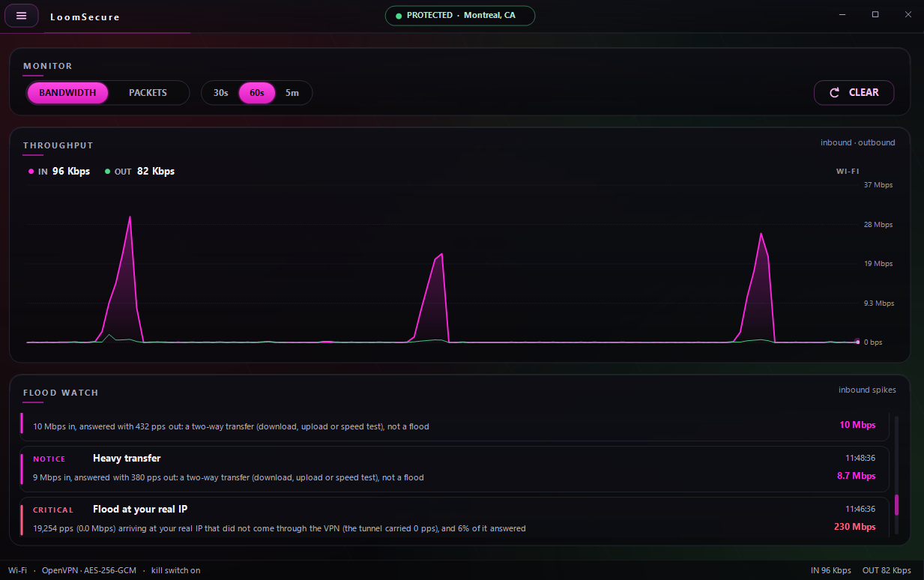
Task: Click the OUT 82 Kbps throughput readout
Action: click(140, 172)
